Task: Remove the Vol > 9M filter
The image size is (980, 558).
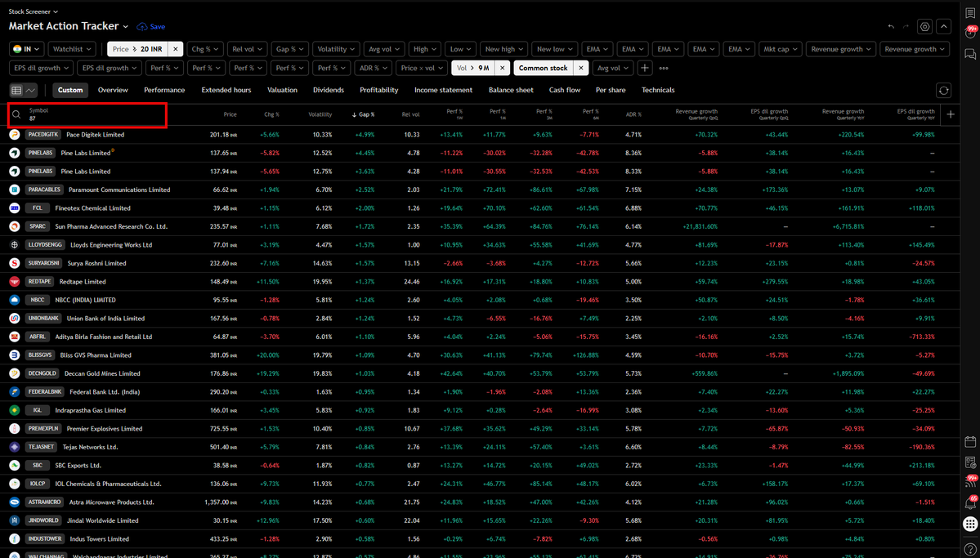Action: point(502,68)
